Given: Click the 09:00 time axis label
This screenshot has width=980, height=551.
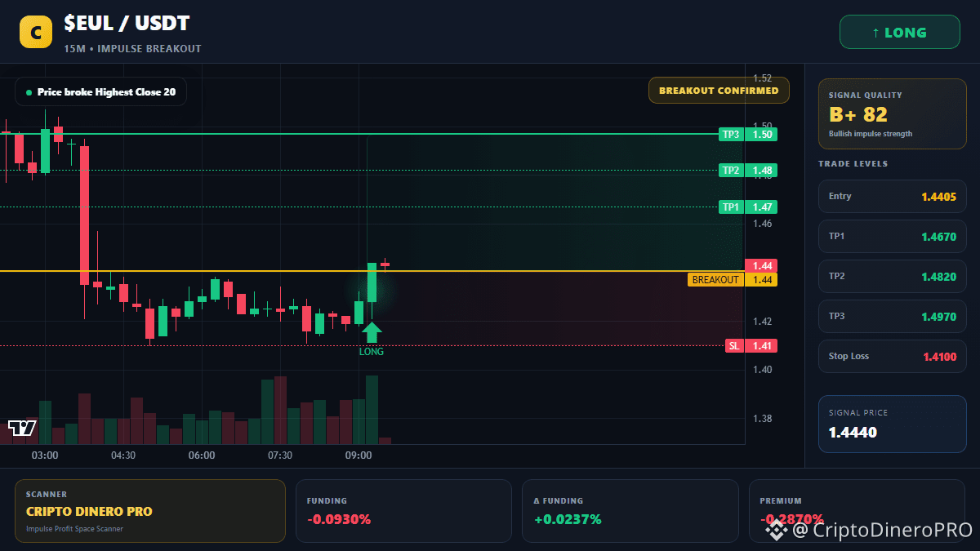Looking at the screenshot, I should click(x=359, y=455).
